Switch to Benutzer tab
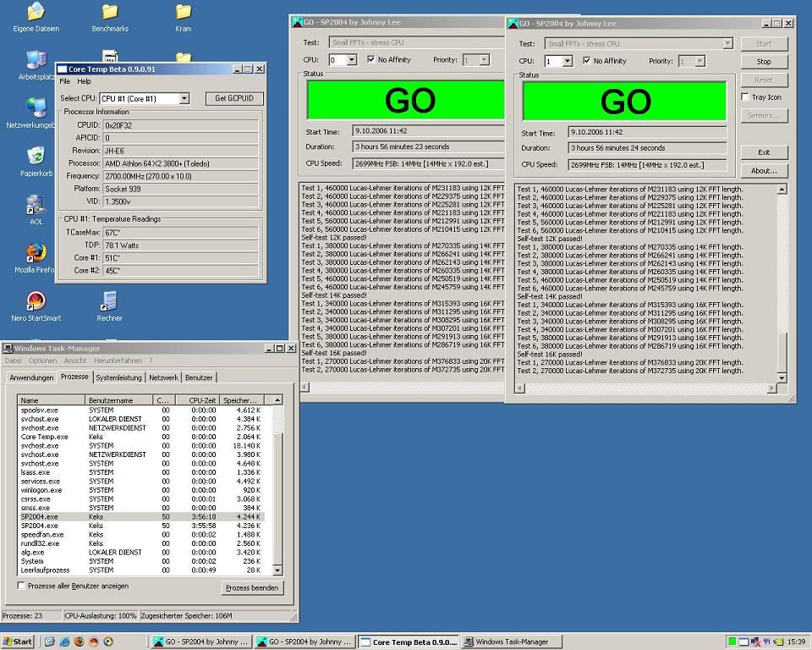The height and width of the screenshot is (650, 812). point(199,377)
